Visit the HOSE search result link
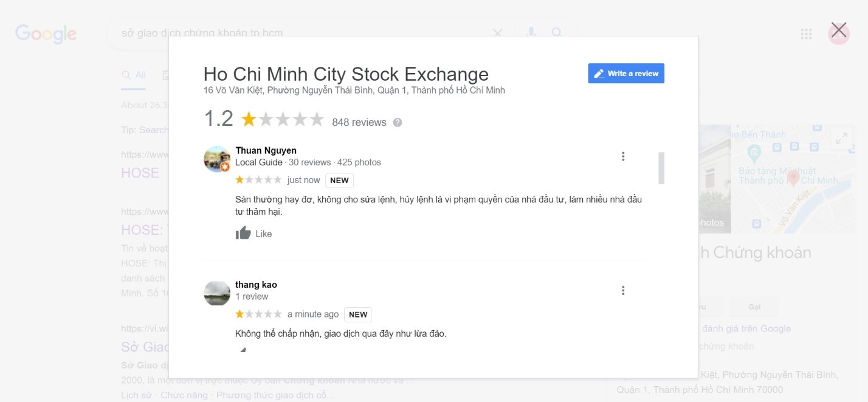This screenshot has height=402, width=868. click(x=140, y=173)
